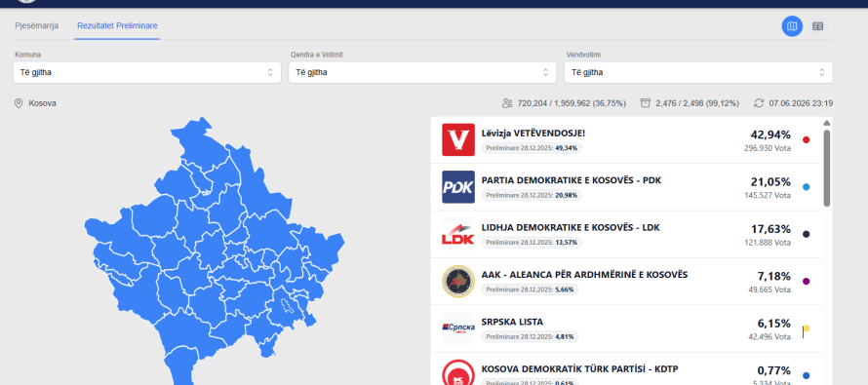
Task: Click the 07.06.2026 23:19 timestamp
Action: click(801, 103)
